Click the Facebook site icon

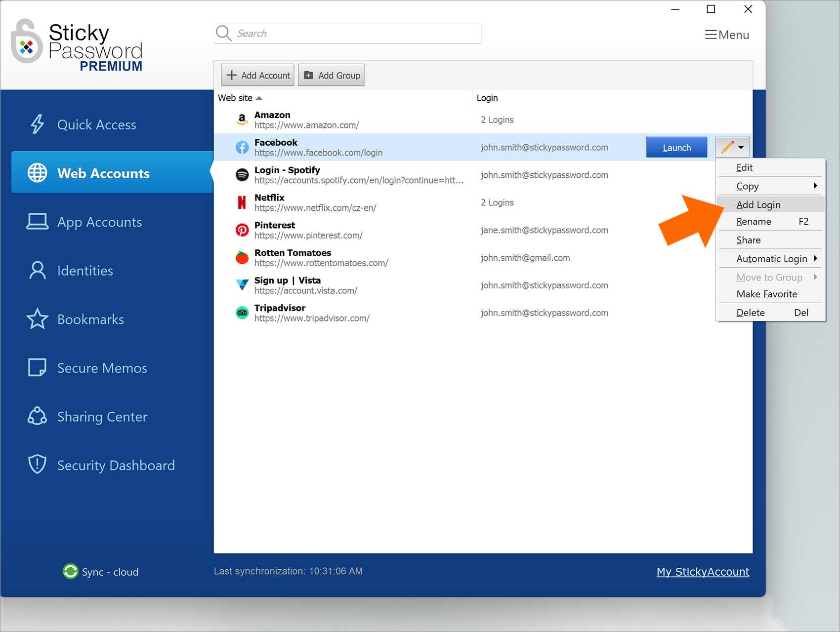click(242, 147)
